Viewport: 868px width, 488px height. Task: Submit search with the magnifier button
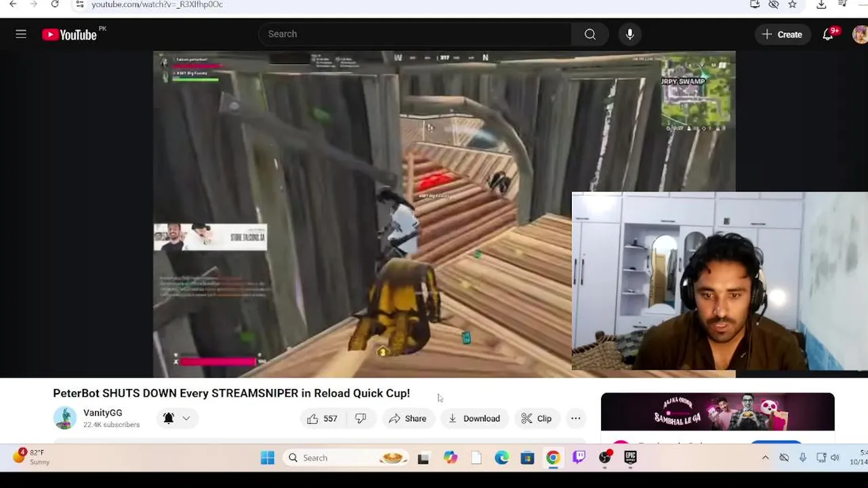pyautogui.click(x=590, y=34)
